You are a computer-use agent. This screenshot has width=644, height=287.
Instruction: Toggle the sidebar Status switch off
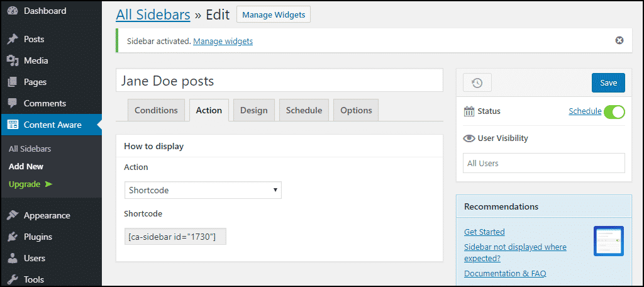point(614,111)
